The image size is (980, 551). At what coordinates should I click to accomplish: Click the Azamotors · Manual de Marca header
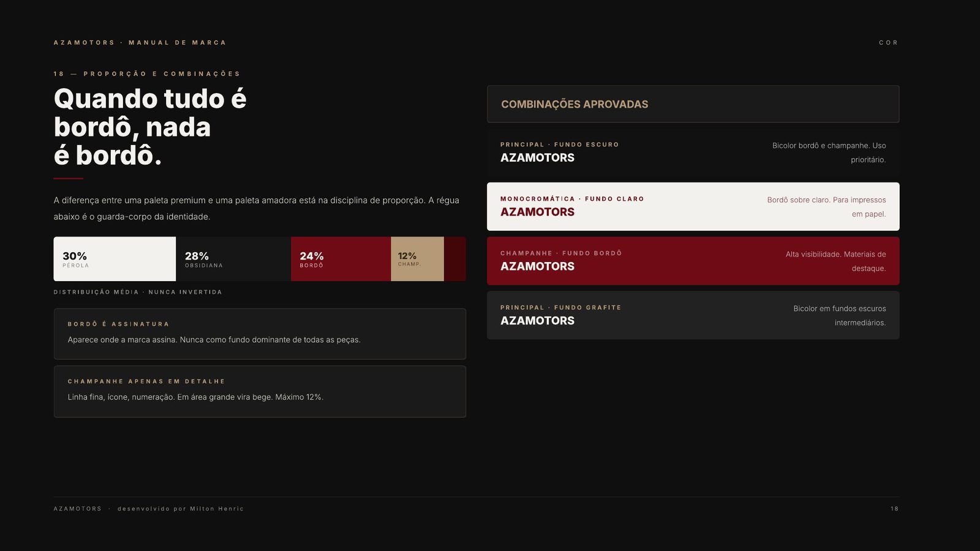(140, 43)
